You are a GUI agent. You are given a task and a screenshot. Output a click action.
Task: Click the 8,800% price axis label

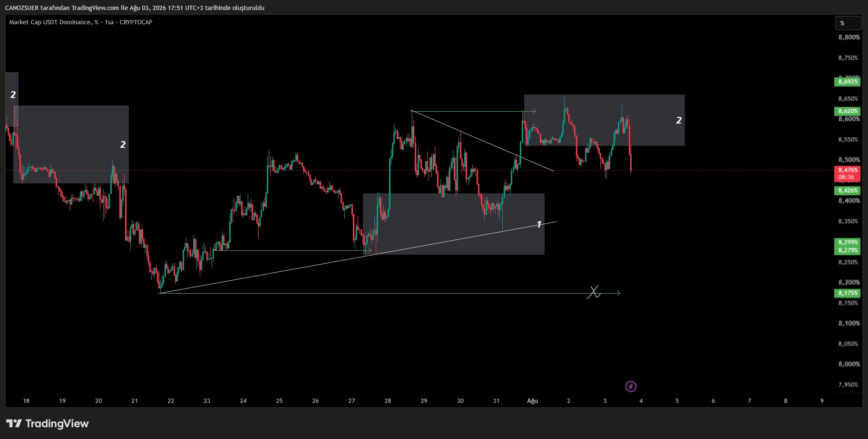[x=849, y=38]
